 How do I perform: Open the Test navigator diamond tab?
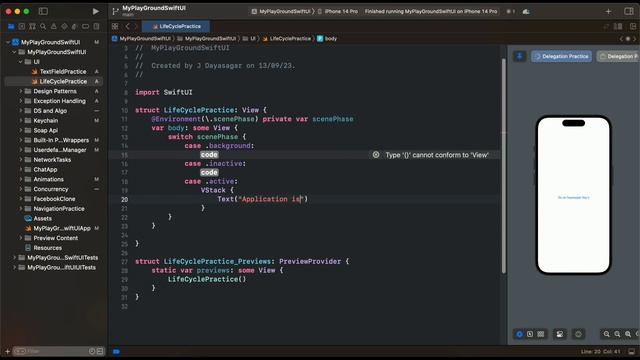(x=64, y=27)
